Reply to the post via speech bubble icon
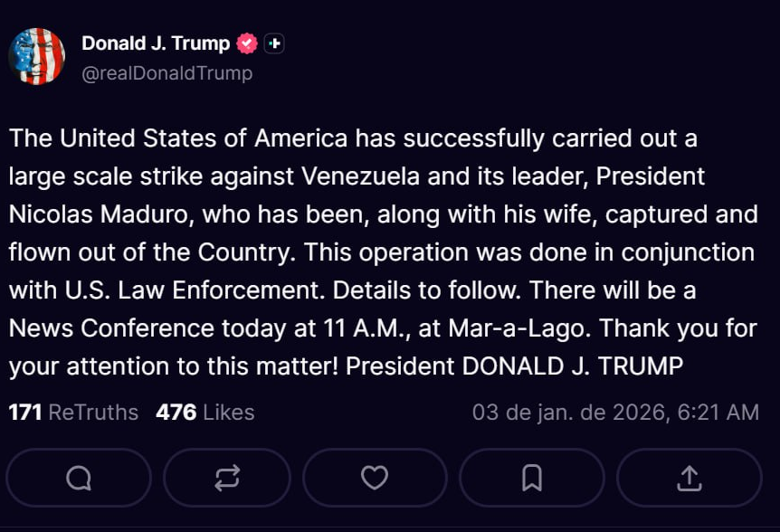 click(79, 477)
